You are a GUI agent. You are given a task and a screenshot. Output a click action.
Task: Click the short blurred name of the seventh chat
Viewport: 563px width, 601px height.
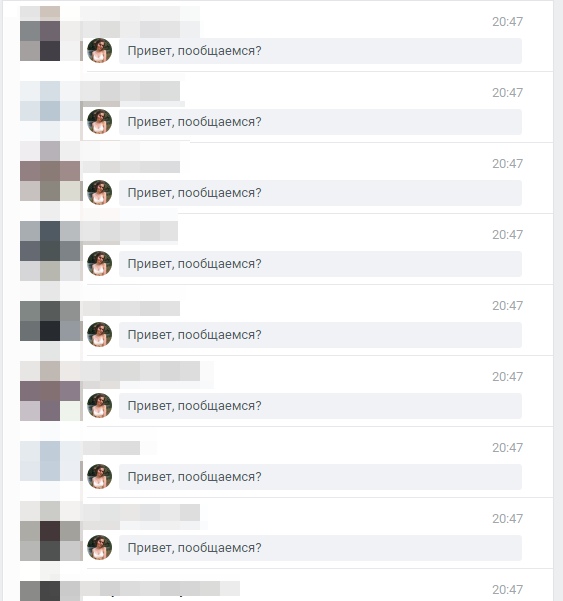coord(111,448)
